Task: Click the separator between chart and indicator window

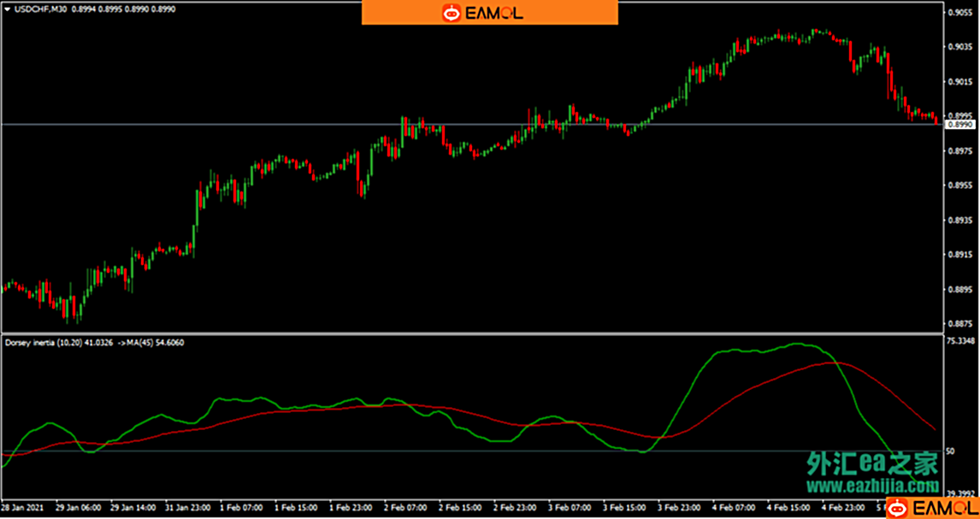Action: (x=472, y=333)
